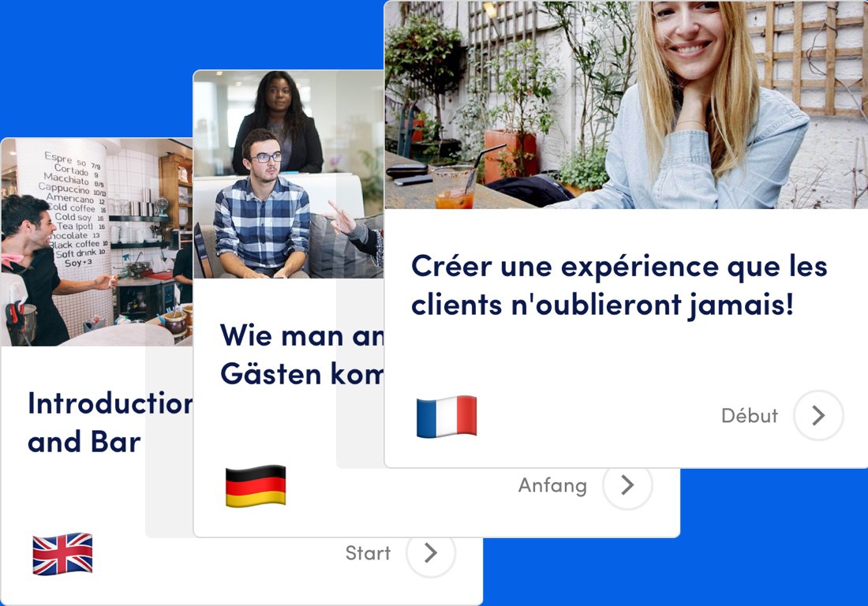Click the German flag icon
The height and width of the screenshot is (606, 868).
point(256,486)
